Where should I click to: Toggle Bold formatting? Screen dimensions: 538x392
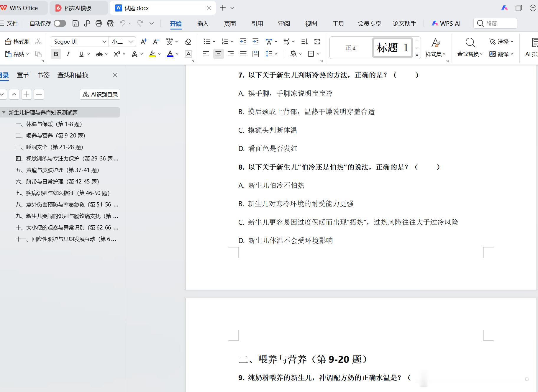coord(56,54)
